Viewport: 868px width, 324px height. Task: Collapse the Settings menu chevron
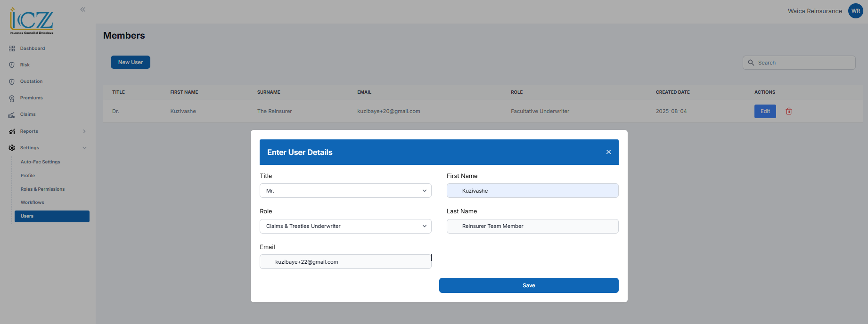pyautogui.click(x=84, y=148)
